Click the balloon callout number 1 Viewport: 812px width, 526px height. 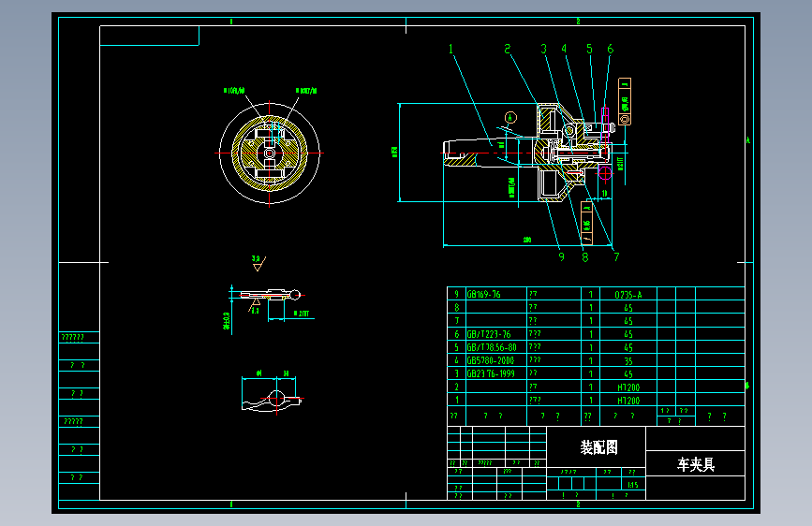[450, 50]
